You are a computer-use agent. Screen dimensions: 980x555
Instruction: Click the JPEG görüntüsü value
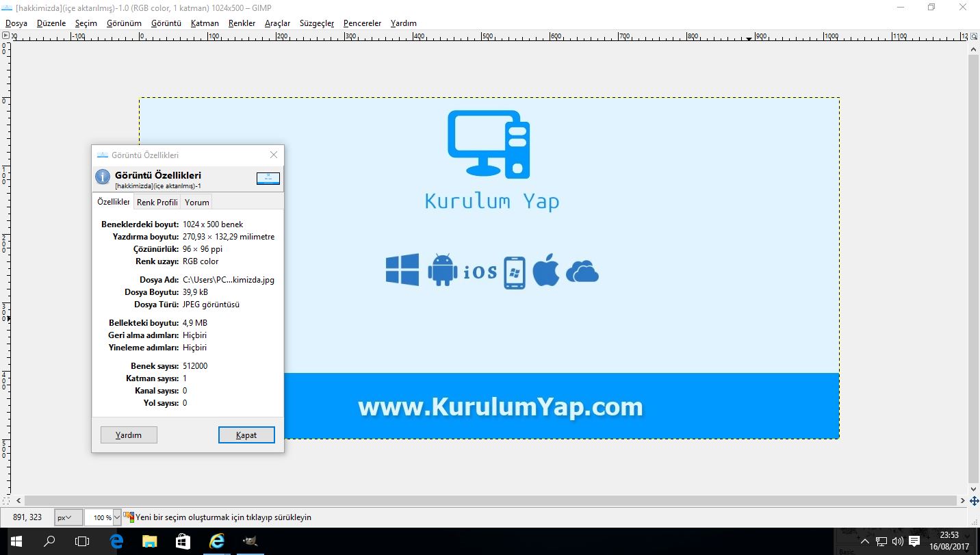211,305
